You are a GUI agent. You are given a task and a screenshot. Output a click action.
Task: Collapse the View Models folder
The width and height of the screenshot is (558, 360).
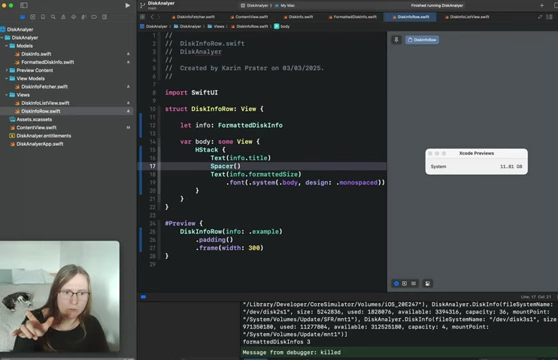coord(6,78)
